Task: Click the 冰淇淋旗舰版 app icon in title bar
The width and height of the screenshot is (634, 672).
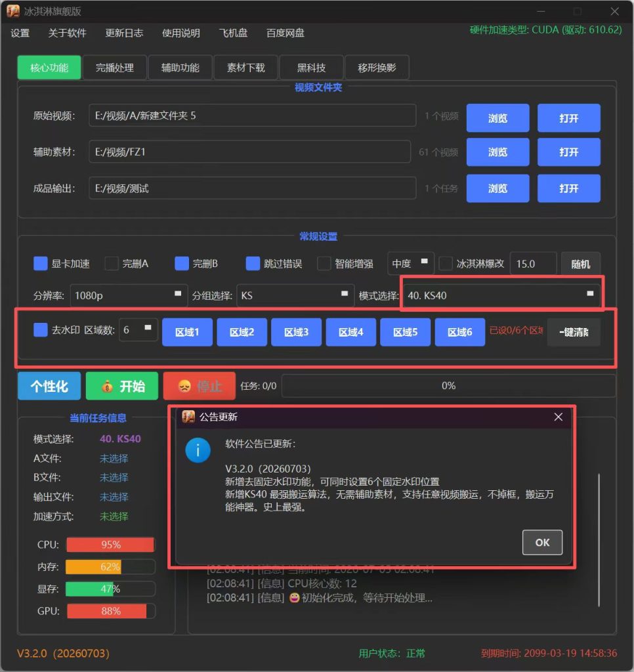Action: (x=13, y=10)
